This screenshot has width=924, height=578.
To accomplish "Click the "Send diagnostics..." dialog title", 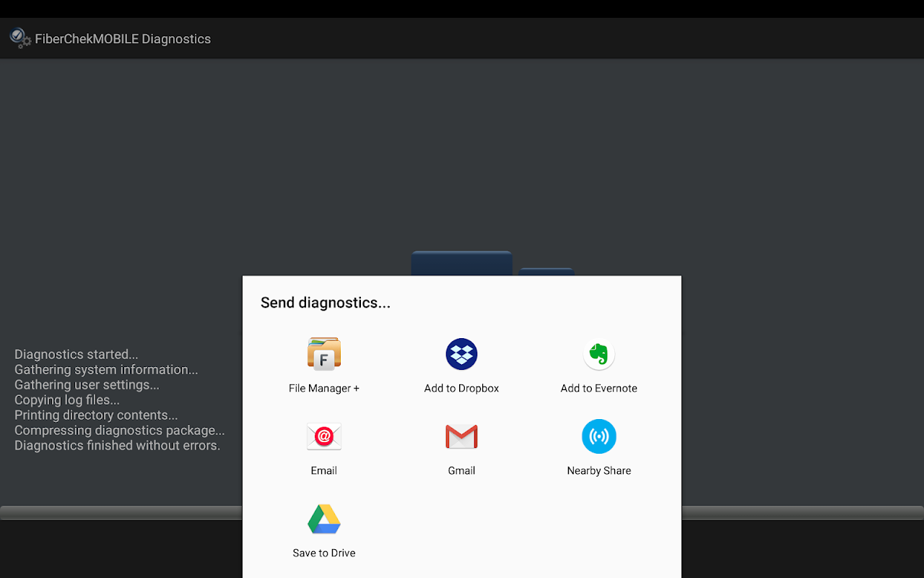I will point(326,303).
